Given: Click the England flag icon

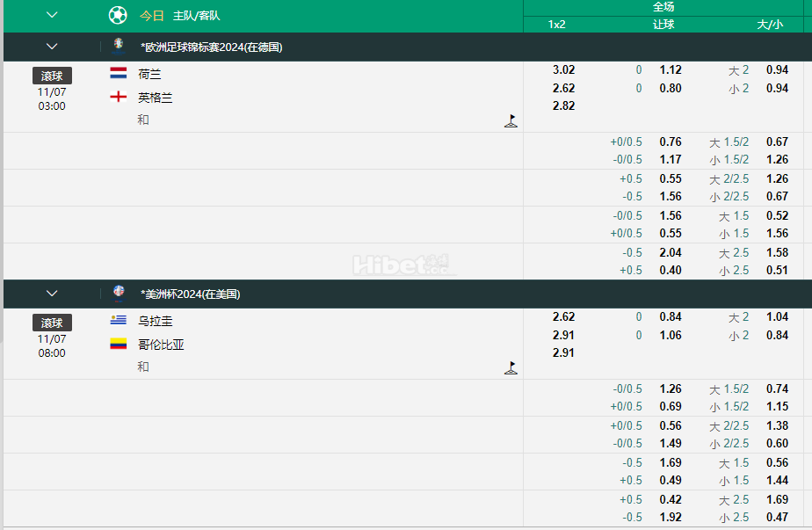Looking at the screenshot, I should point(118,97).
